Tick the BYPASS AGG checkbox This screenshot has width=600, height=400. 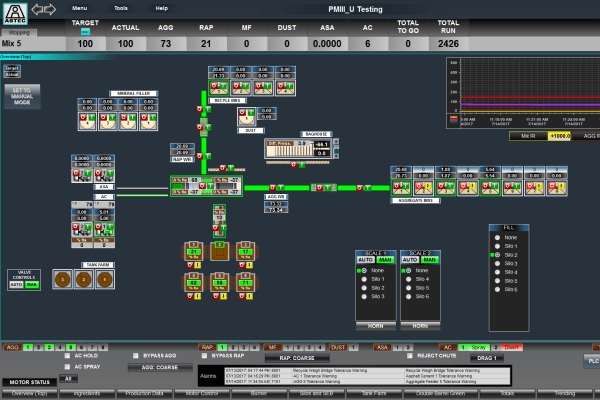pos(135,356)
